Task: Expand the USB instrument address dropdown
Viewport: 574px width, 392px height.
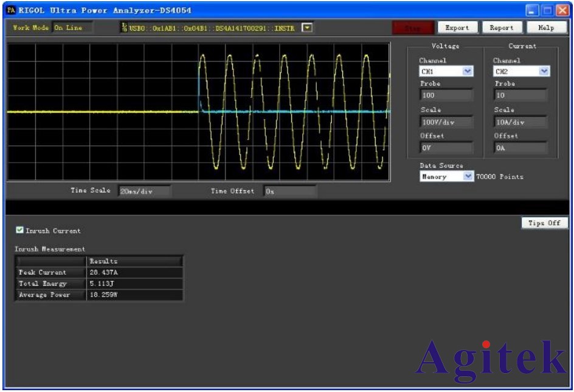Action: [307, 27]
